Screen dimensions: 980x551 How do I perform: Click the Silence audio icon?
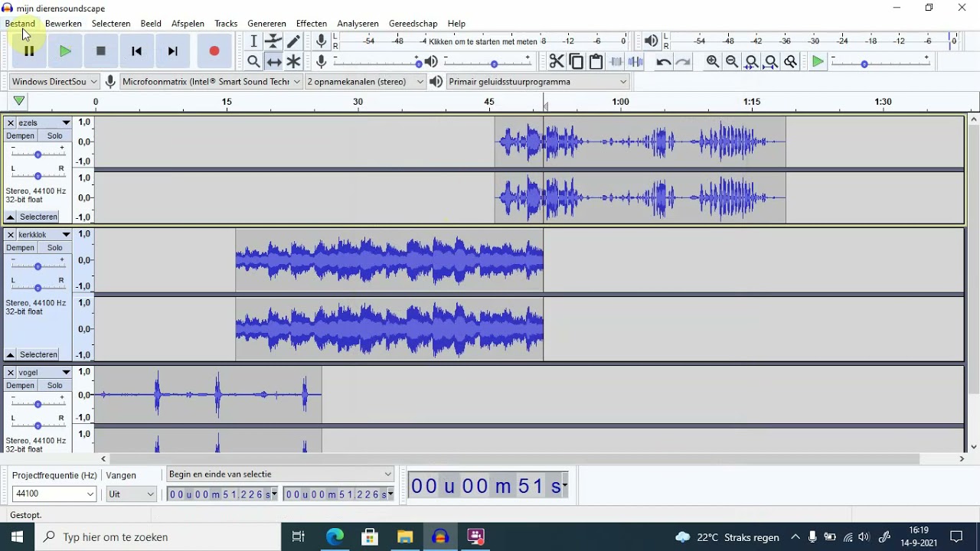(x=636, y=61)
